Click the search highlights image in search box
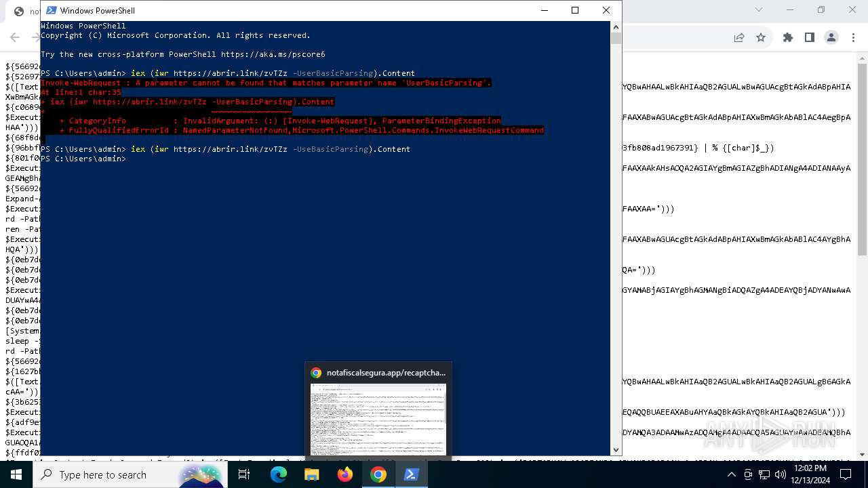This screenshot has height=488, width=868. point(201,475)
